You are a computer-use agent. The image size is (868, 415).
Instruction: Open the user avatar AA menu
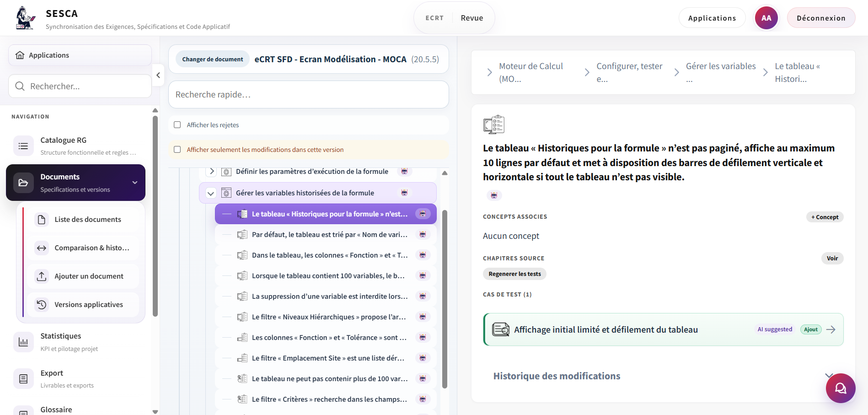coord(766,18)
